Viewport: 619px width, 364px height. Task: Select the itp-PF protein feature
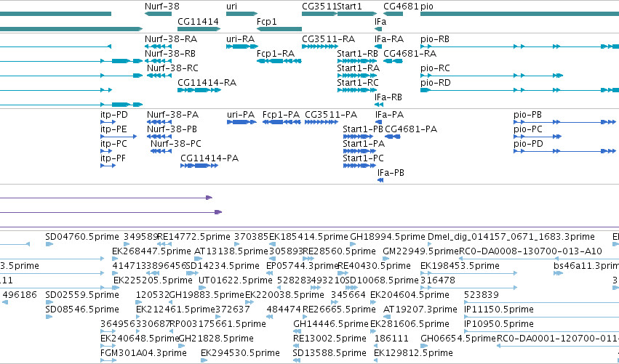click(108, 166)
